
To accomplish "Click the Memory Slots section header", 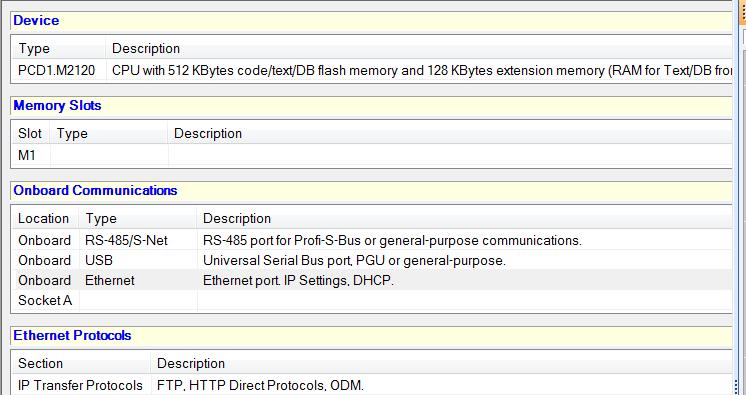I will tap(371, 105).
